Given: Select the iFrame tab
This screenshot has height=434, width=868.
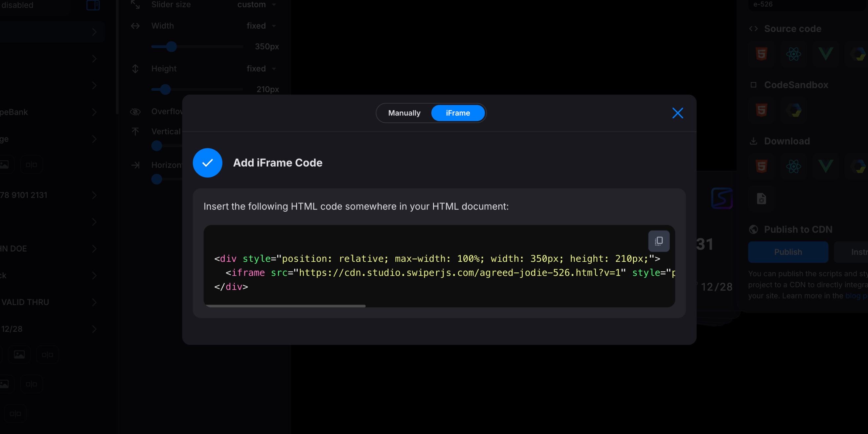Looking at the screenshot, I should click(457, 113).
